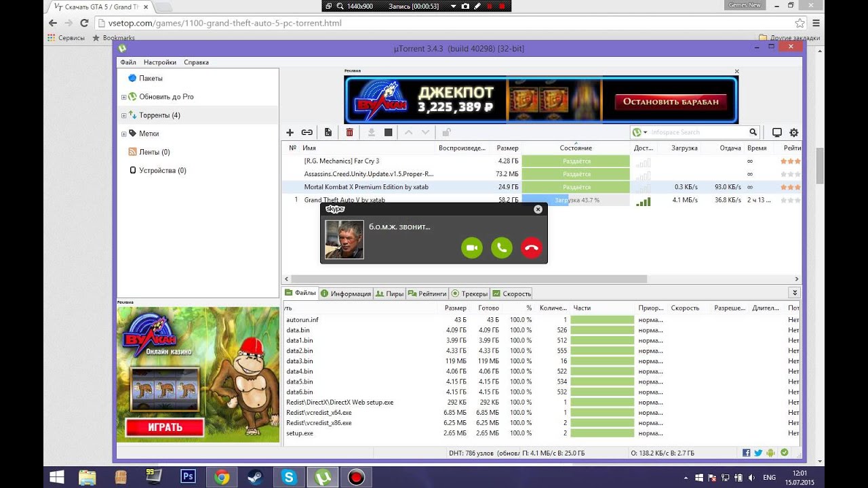Show hidden system tray icons arrow

pyautogui.click(x=686, y=477)
